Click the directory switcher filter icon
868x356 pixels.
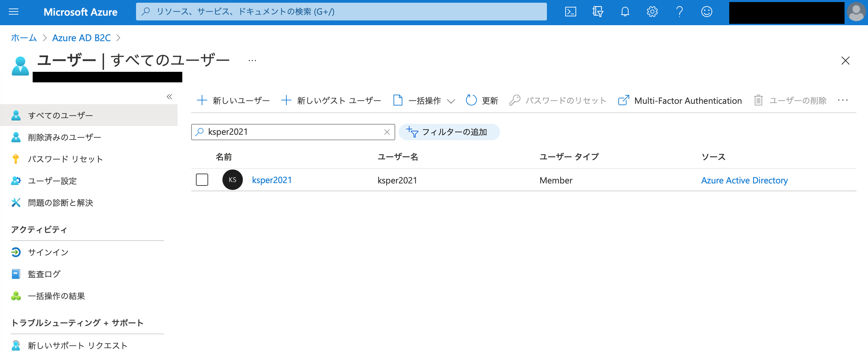(598, 12)
